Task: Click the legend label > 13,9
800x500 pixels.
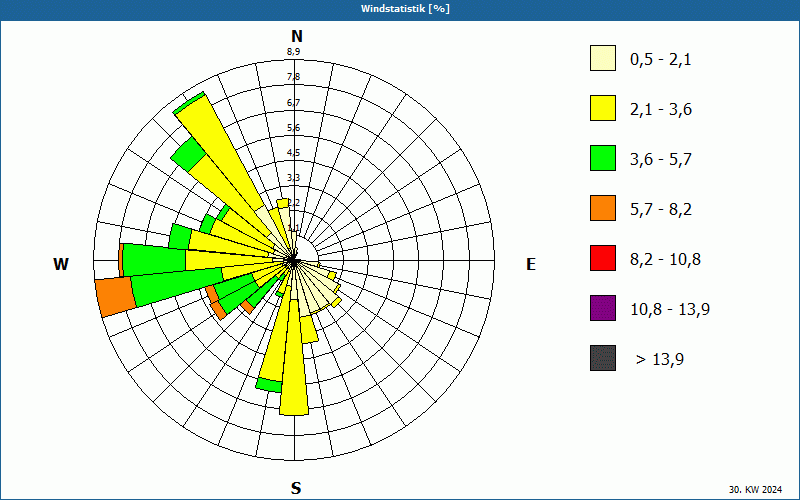Action: point(660,360)
